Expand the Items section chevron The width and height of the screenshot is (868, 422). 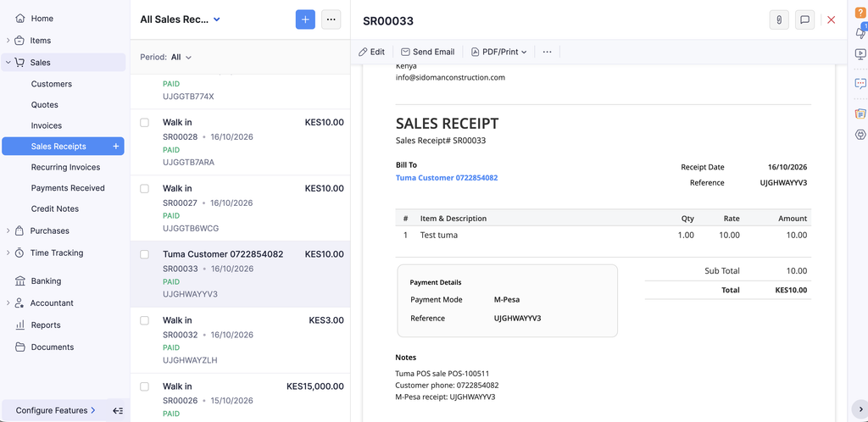point(8,41)
